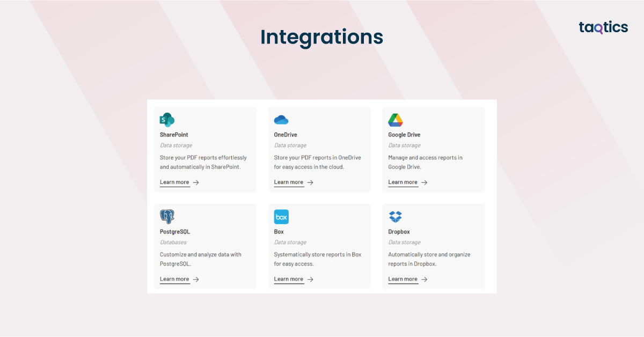The width and height of the screenshot is (644, 337).
Task: Click the arrow next to Dropbox's Learn more
Action: [425, 279]
